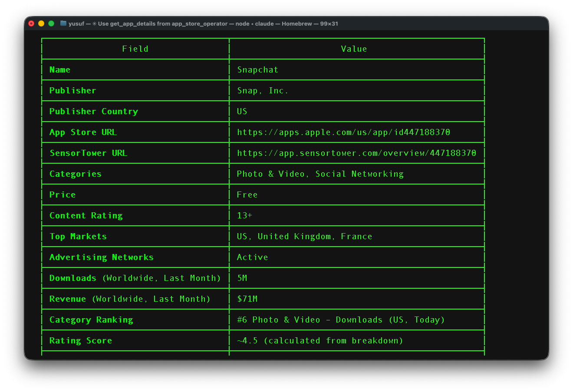Image resolution: width=573 pixels, height=392 pixels.
Task: Click 'Photo & Video, Social Networking' value
Action: click(320, 174)
